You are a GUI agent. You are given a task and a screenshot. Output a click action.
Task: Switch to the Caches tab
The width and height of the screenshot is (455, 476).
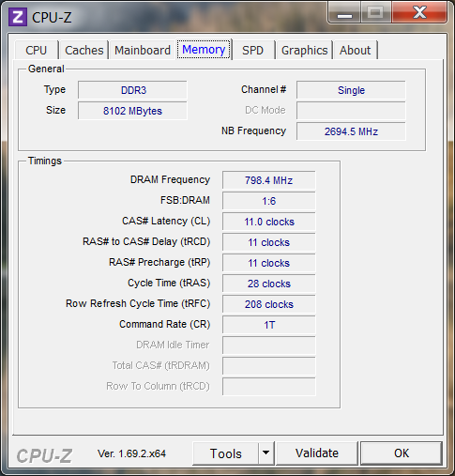coord(84,50)
